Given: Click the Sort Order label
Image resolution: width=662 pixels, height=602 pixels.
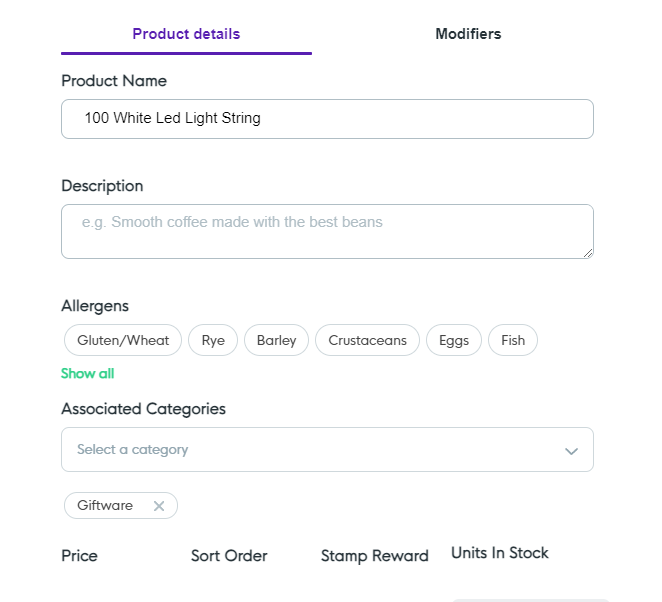Looking at the screenshot, I should click(x=229, y=556).
